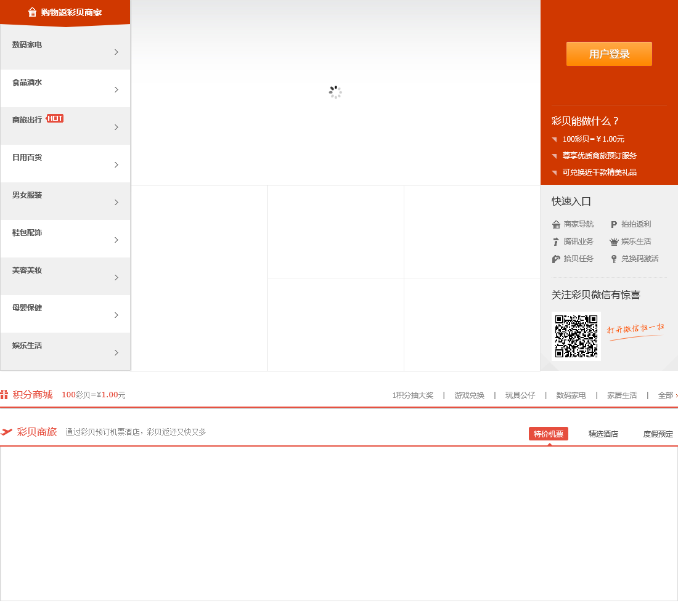Screen dimensions: 678x616
Task: Click the shopping basket icon in header
Action: coord(32,12)
